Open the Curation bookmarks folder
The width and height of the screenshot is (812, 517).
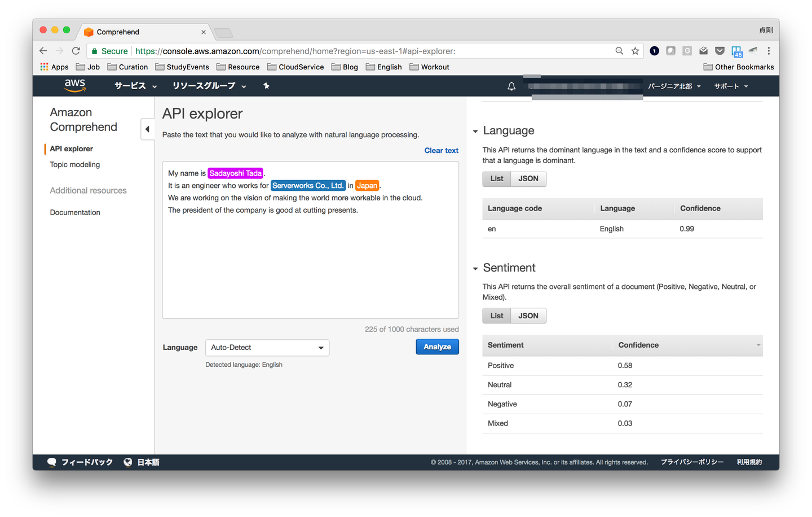(x=128, y=67)
